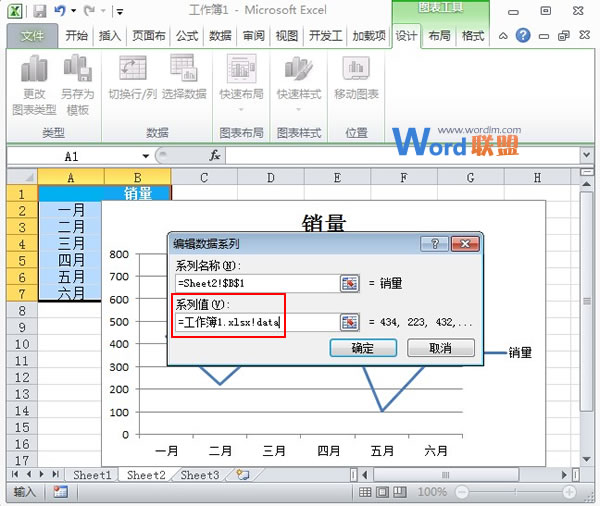Select row 10 header
600x506 pixels.
[x=22, y=344]
